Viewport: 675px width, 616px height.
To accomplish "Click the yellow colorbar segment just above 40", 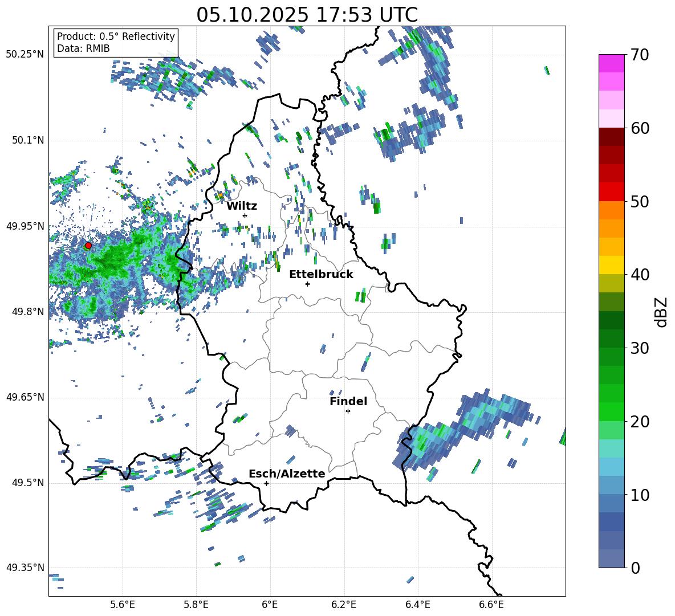I will [x=611, y=265].
